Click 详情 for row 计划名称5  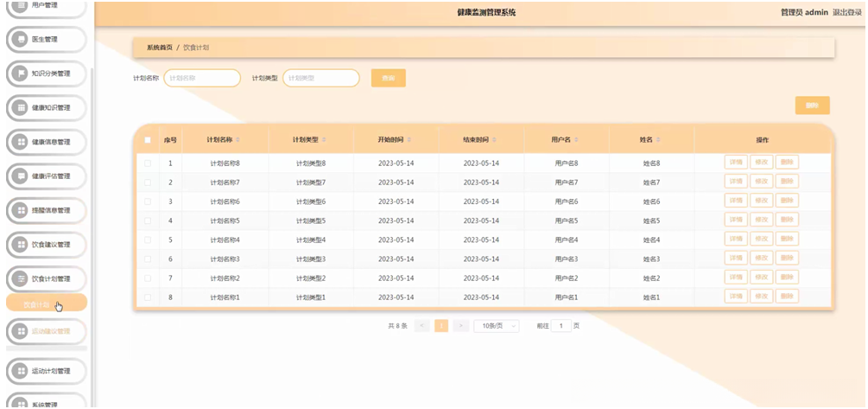click(x=736, y=220)
